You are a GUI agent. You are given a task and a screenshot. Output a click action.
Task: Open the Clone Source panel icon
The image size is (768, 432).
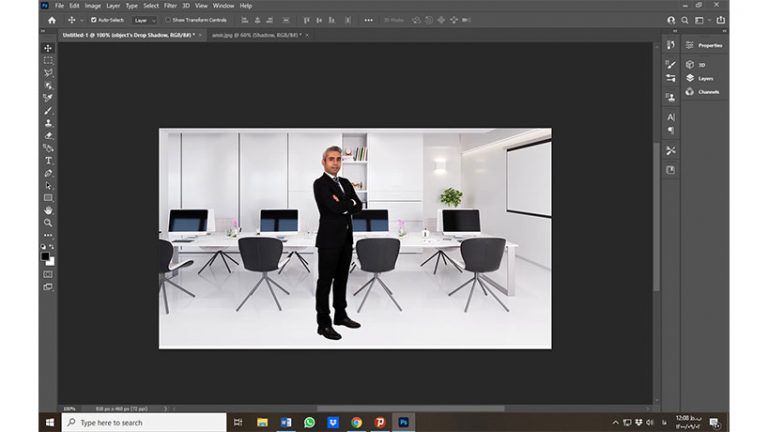point(671,97)
